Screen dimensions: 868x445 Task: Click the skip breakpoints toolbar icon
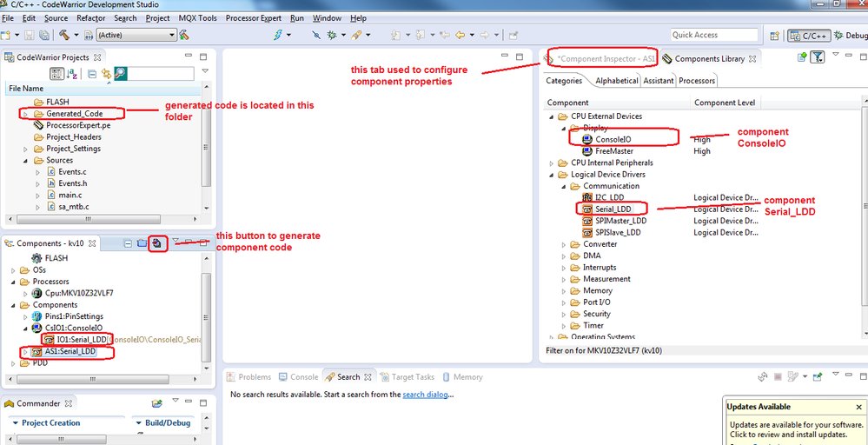316,35
